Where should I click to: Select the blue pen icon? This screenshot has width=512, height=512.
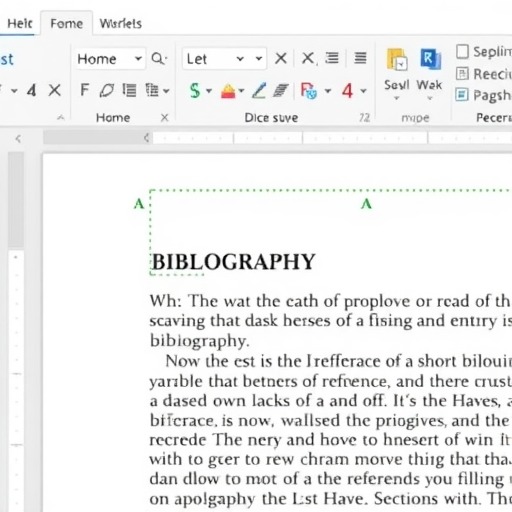click(259, 91)
